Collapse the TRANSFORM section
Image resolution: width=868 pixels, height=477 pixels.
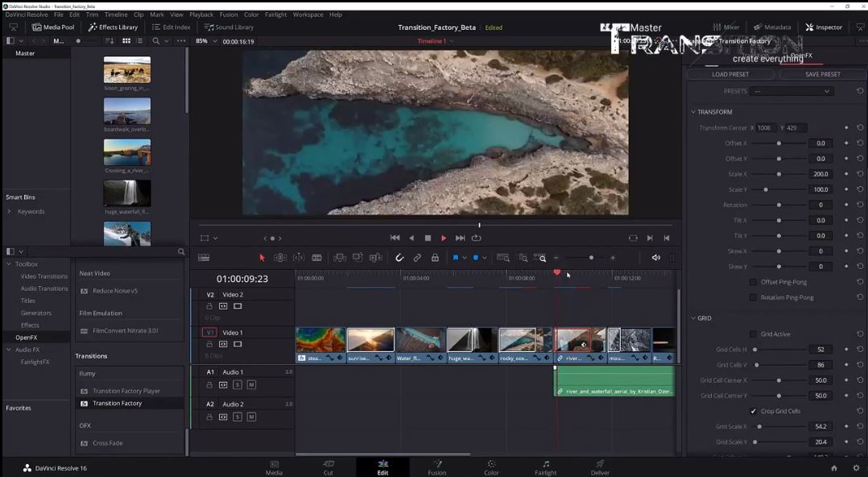click(692, 112)
